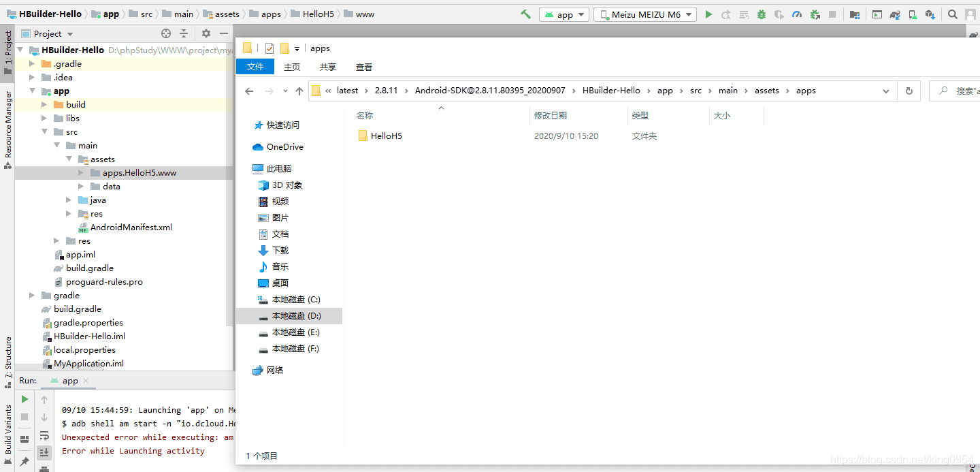980x472 pixels.
Task: Click the Search Everywhere magnifier icon
Action: pos(953,14)
